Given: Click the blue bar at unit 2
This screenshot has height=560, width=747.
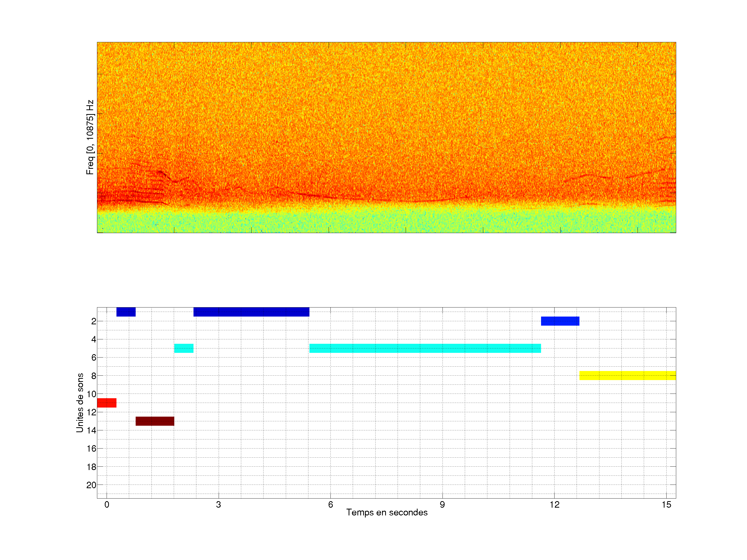Looking at the screenshot, I should coord(560,321).
